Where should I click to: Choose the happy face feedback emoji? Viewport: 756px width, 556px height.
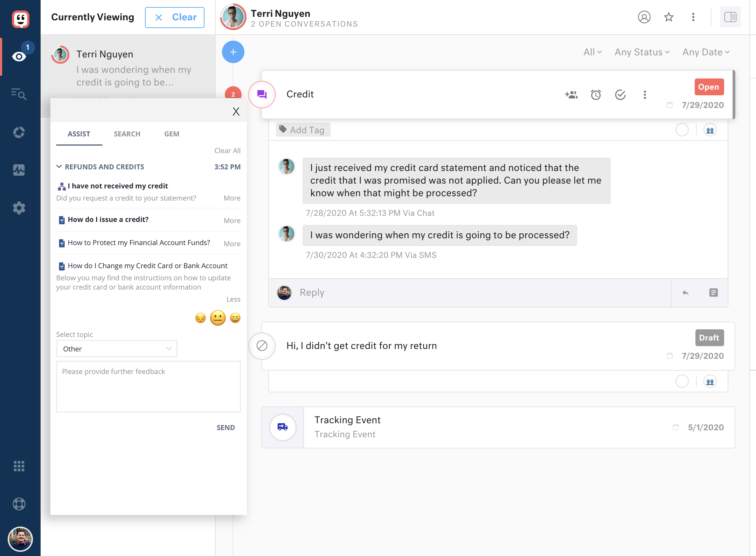point(235,318)
